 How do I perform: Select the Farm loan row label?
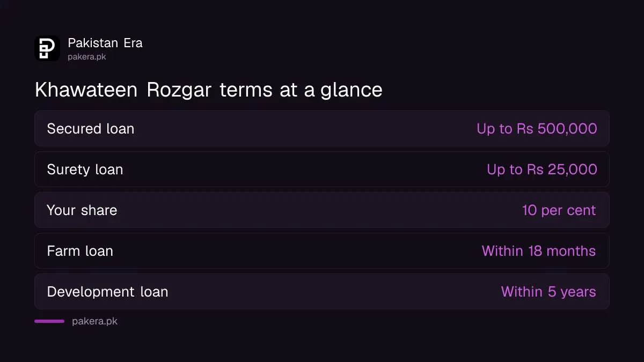coord(80,251)
